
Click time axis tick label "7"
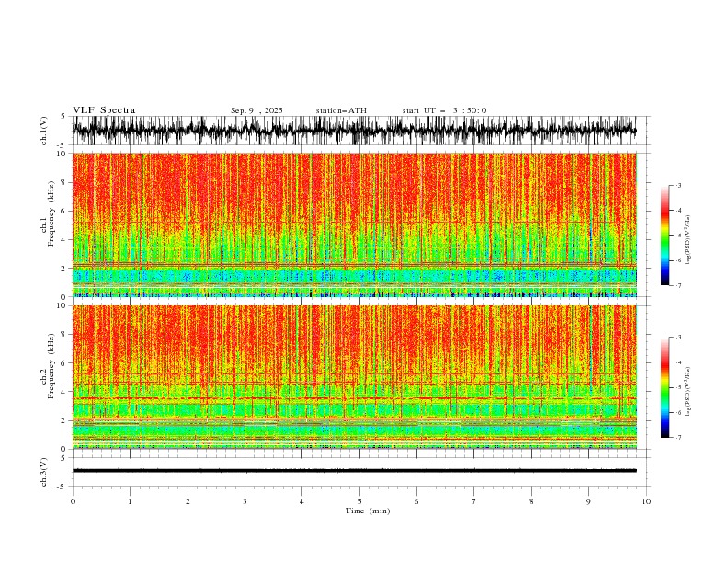pyautogui.click(x=474, y=501)
